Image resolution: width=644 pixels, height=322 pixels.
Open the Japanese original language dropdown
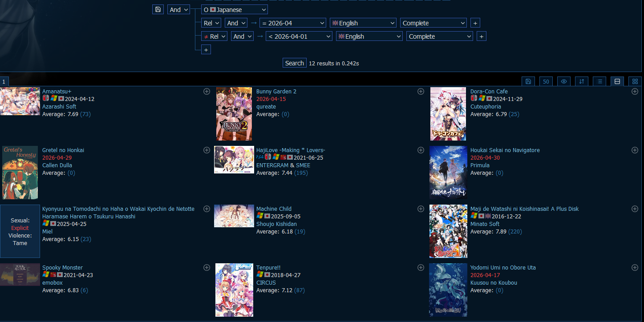235,9
